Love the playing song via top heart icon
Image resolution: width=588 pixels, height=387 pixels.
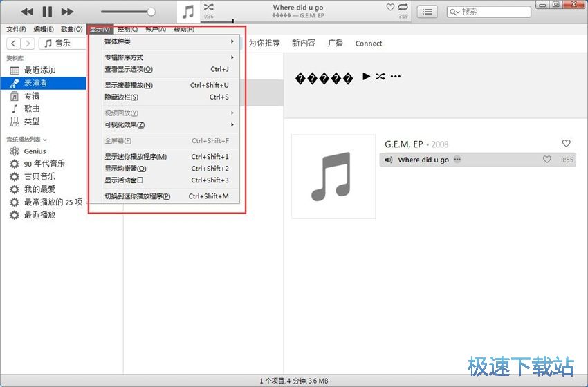pyautogui.click(x=390, y=7)
